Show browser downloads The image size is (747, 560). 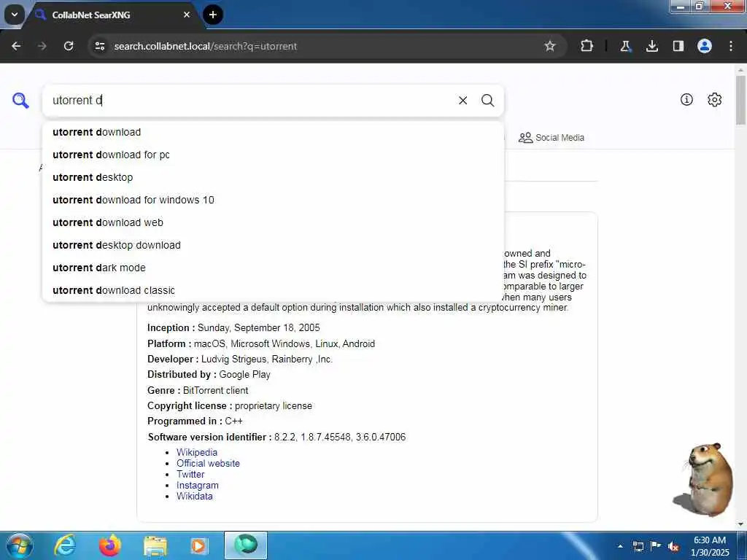pos(651,46)
